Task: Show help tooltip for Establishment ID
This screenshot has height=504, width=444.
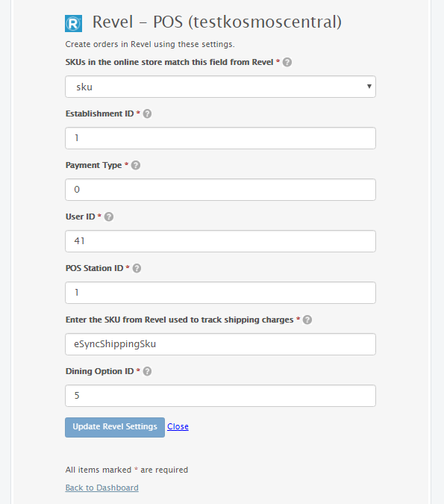Action: coord(147,113)
